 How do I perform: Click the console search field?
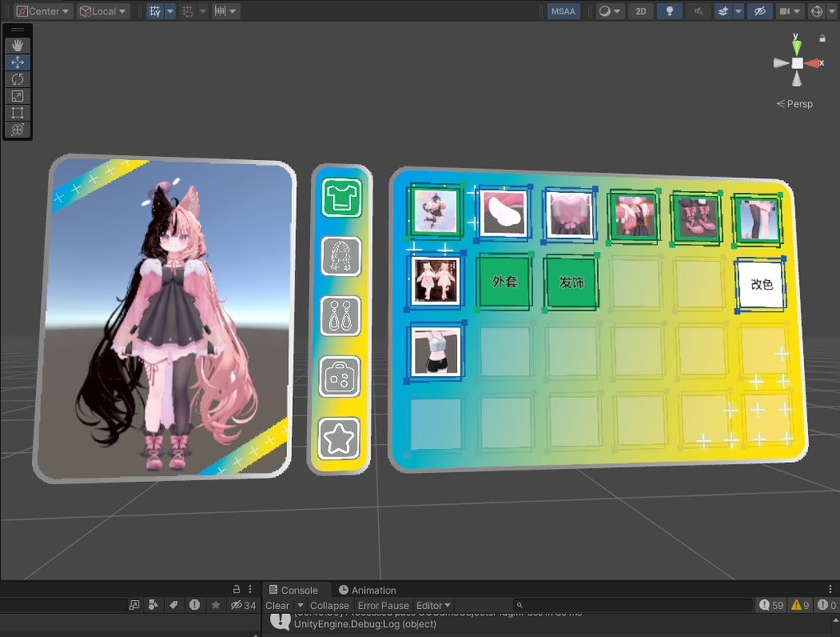click(632, 605)
